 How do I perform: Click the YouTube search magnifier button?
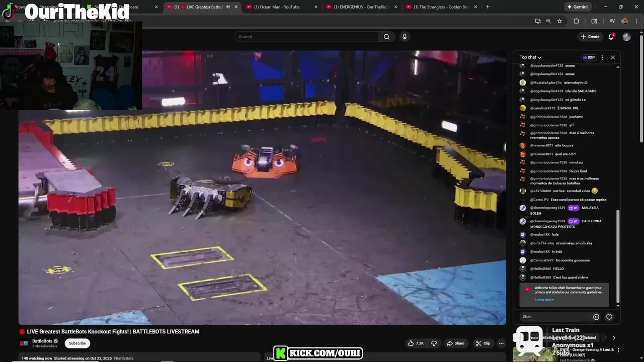click(386, 37)
